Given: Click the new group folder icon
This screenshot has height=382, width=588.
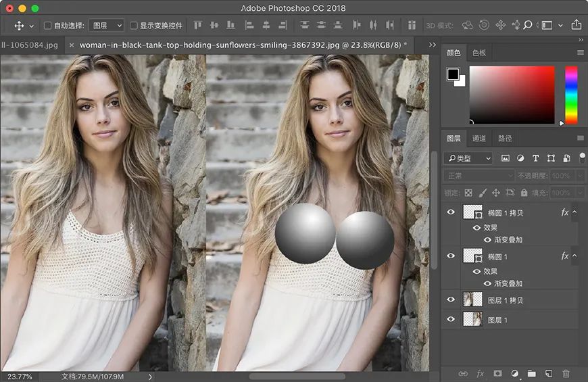Looking at the screenshot, I should pos(531,373).
